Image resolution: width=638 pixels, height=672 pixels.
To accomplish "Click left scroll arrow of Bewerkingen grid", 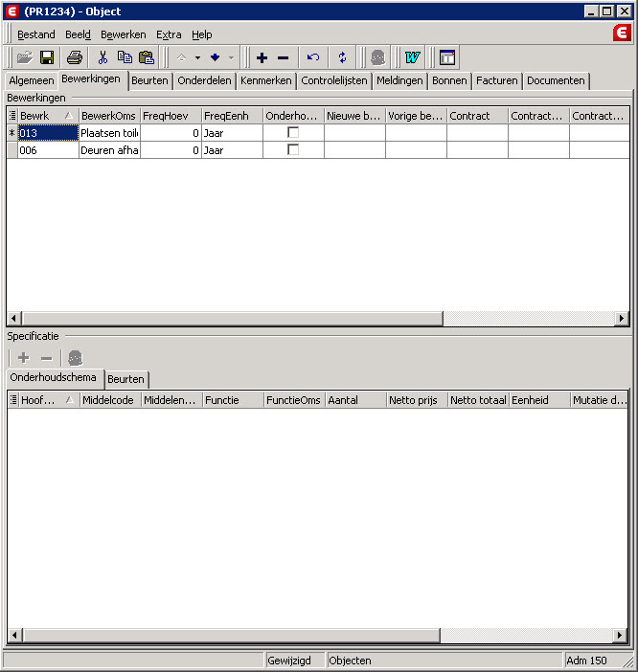I will pos(13,319).
